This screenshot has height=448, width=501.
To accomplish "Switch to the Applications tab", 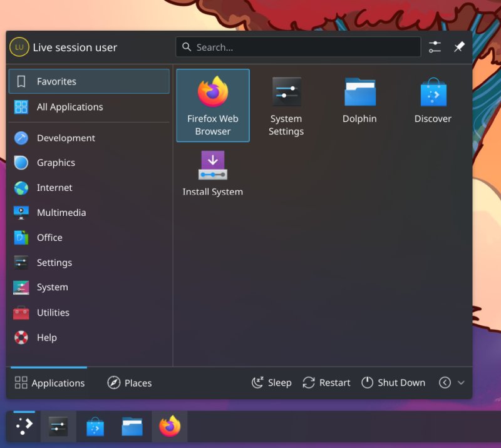I will coord(49,383).
